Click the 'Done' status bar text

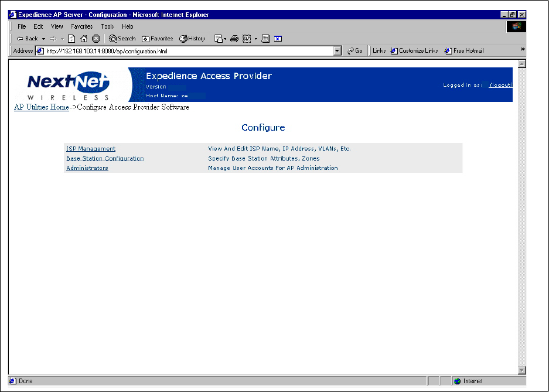click(26, 381)
